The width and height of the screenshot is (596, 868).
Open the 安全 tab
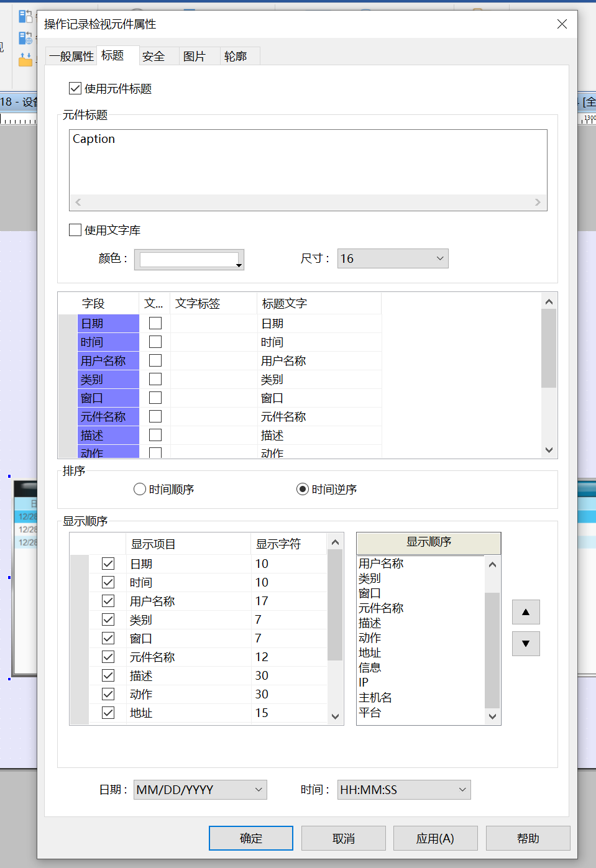tap(154, 57)
